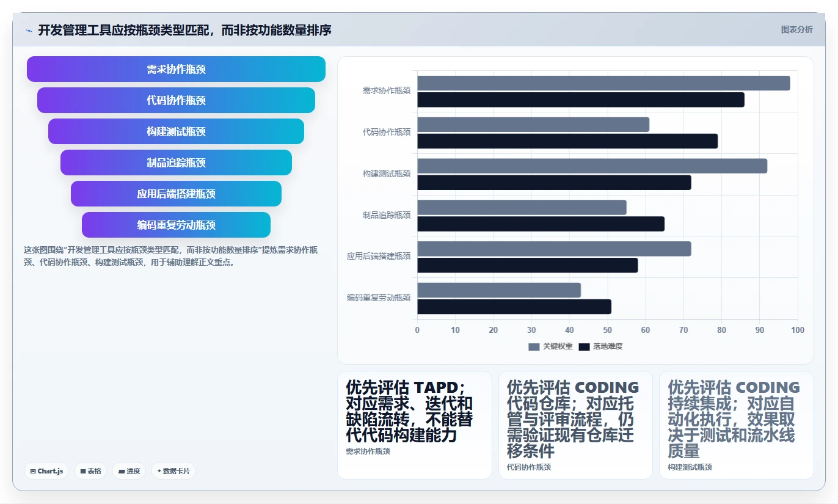Click the 关键权重 bar for 应用后端搭建瓶颈
This screenshot has width=838, height=504.
pyautogui.click(x=554, y=249)
